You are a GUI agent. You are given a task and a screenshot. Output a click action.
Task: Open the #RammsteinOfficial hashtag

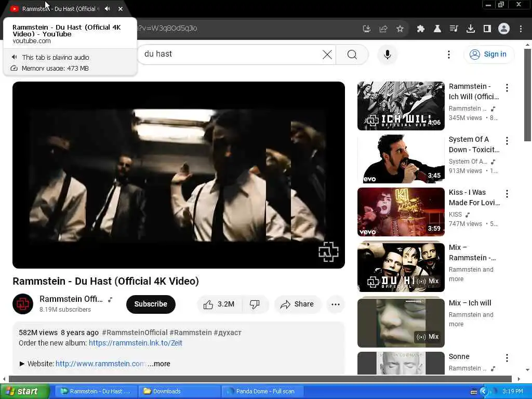(x=135, y=332)
